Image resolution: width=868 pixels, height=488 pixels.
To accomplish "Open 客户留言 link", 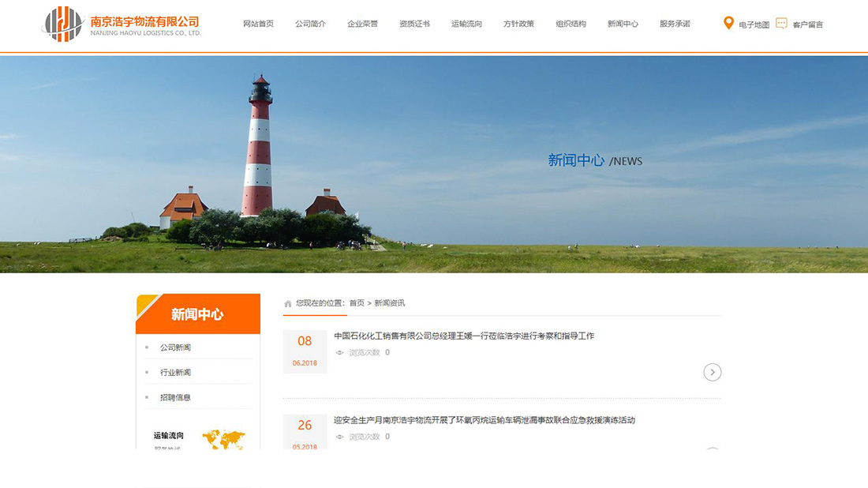I will point(808,25).
